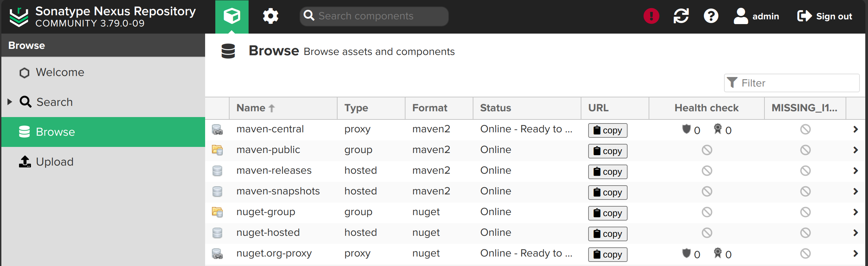Select Browse in the sidebar

click(x=103, y=132)
